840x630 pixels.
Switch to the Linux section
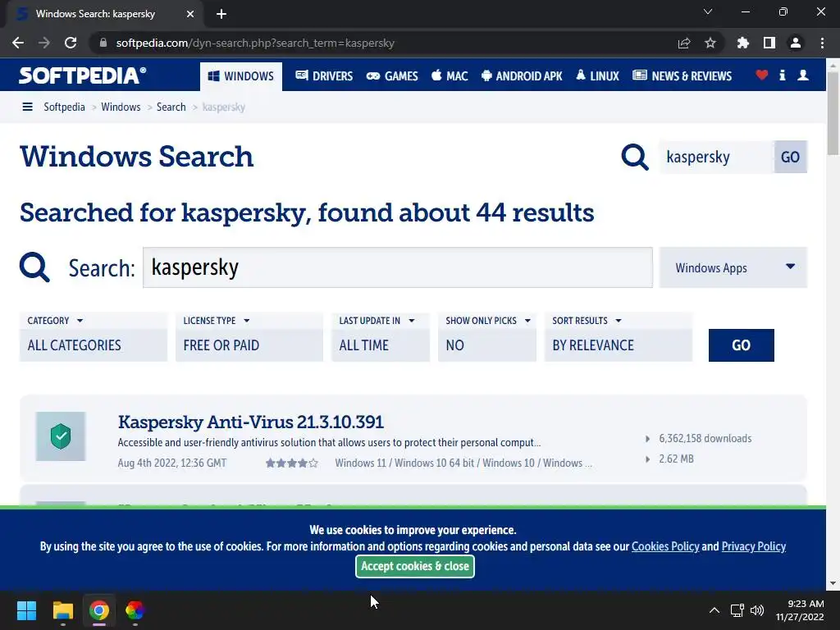[x=597, y=76]
